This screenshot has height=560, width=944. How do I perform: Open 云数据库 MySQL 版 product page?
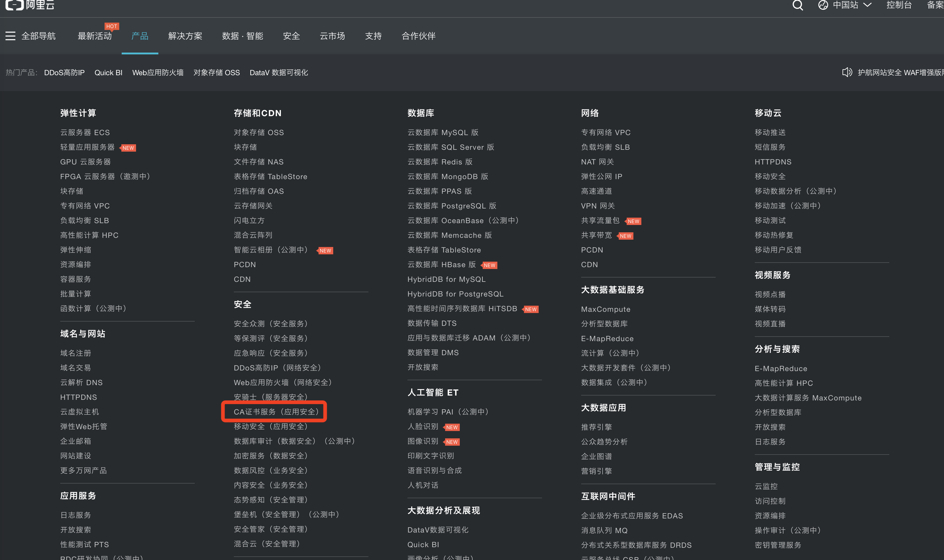[443, 132]
